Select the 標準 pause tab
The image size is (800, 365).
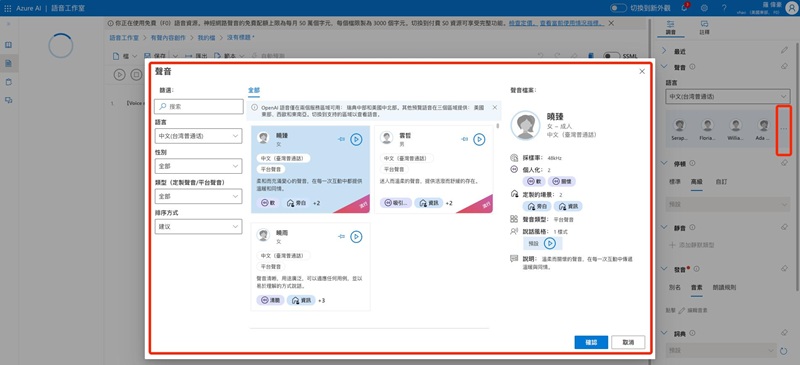click(x=675, y=182)
